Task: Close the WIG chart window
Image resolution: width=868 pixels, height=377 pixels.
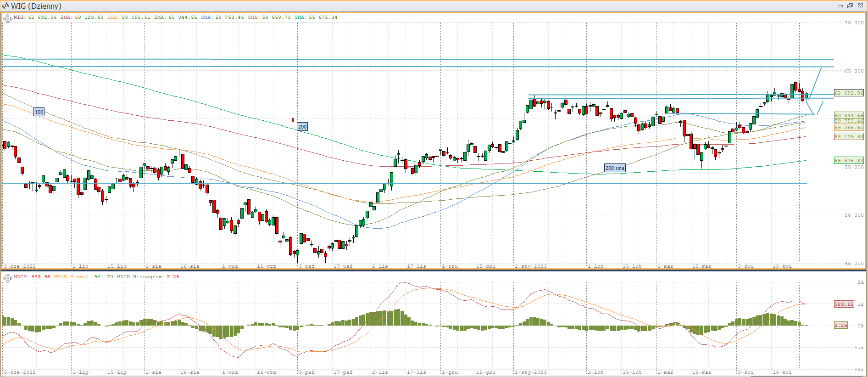Action: [x=860, y=6]
